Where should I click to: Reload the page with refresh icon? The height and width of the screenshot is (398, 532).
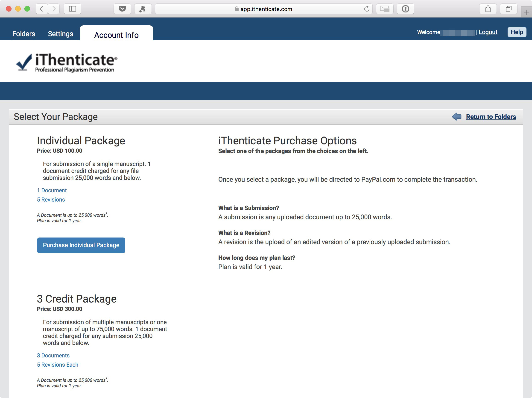click(367, 9)
